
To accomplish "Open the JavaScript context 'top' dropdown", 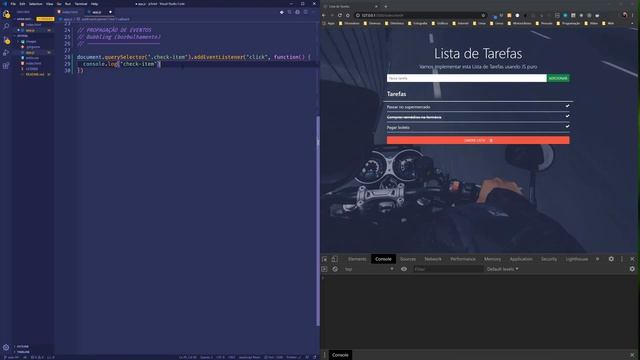I will coord(369,269).
